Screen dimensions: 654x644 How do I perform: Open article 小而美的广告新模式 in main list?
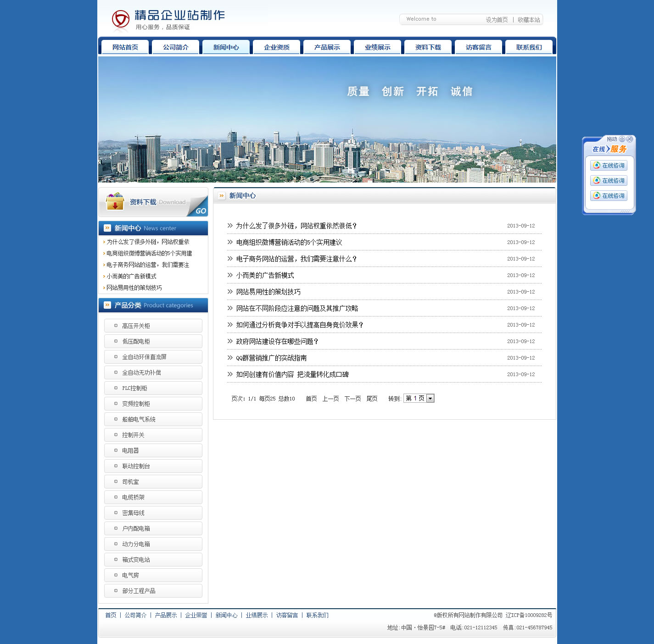pyautogui.click(x=265, y=276)
